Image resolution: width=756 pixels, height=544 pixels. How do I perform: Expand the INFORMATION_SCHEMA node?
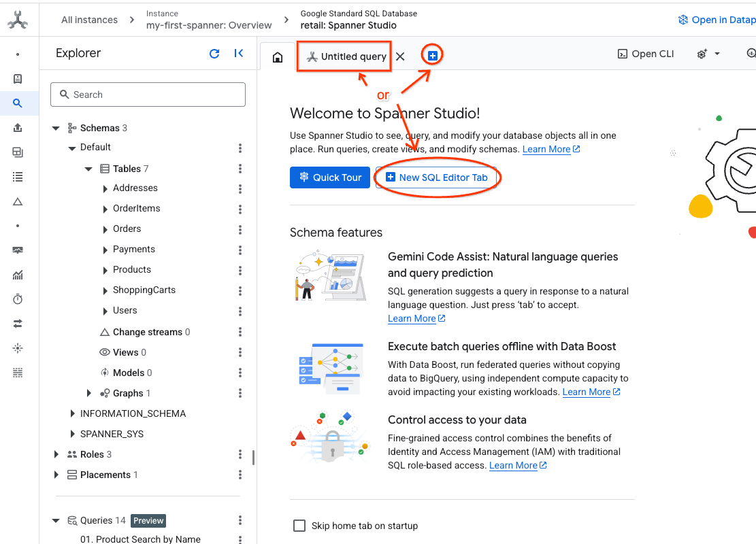click(x=73, y=413)
